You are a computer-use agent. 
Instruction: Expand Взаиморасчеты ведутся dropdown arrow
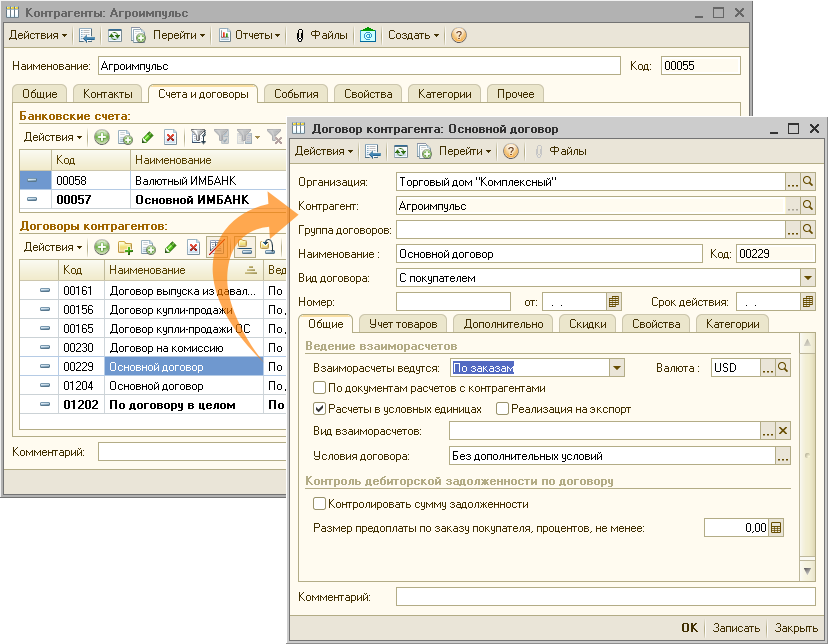(x=616, y=367)
